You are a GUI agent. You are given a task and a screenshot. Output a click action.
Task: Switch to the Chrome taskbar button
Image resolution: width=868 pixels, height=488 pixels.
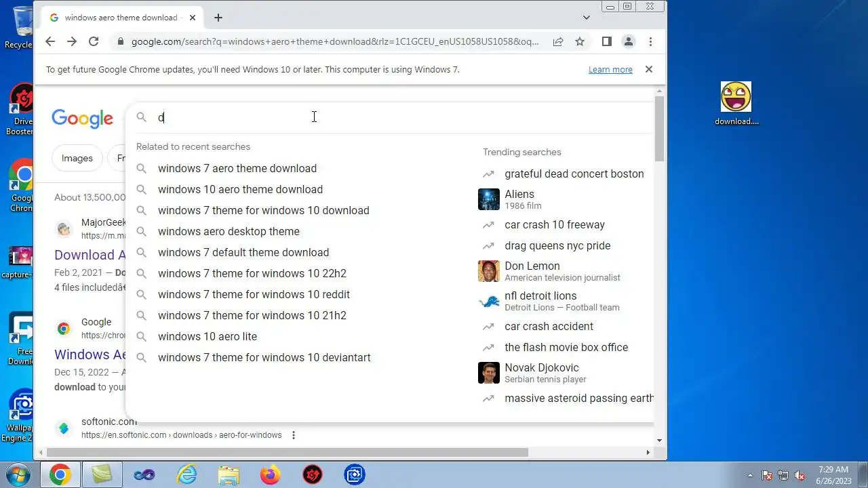click(60, 474)
